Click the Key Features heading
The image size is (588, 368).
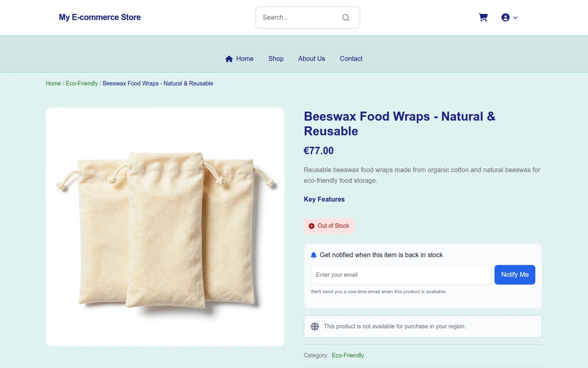click(324, 200)
